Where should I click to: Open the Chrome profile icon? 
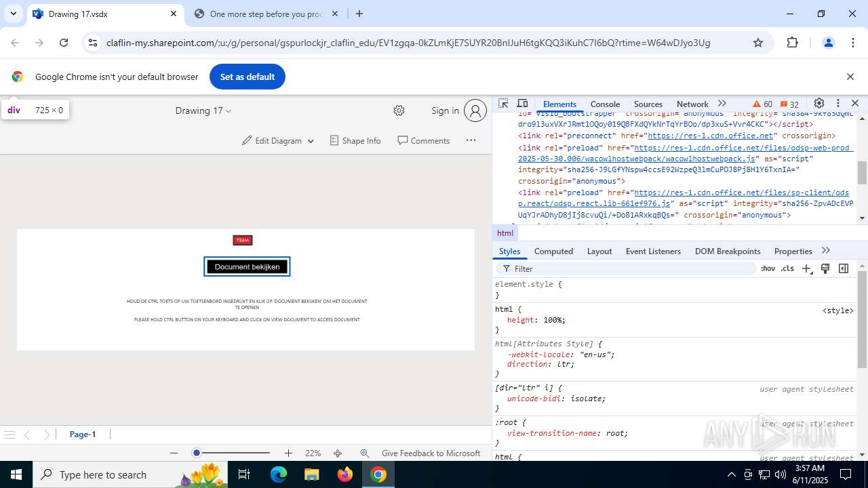(828, 43)
